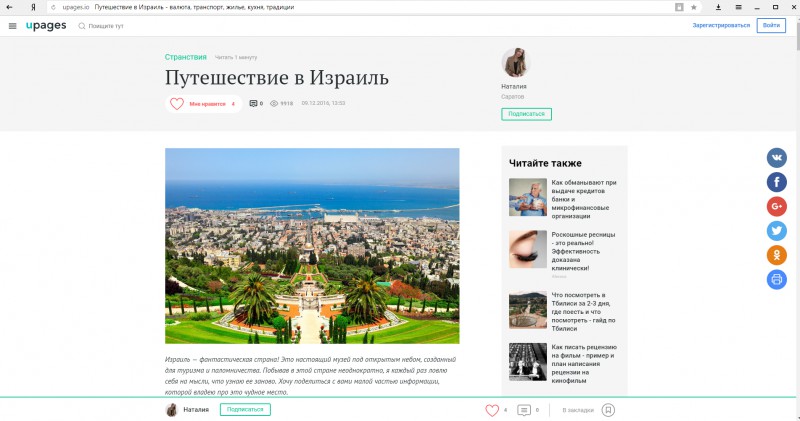Open the black-and-white film review thumbnail
Screen dimensions: 800x421
coord(528,362)
